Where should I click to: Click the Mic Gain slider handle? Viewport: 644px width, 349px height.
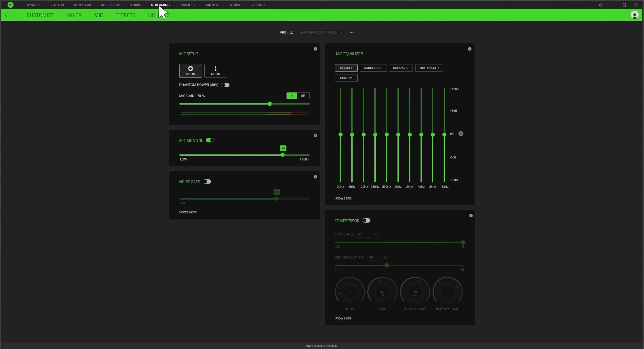coord(269,104)
